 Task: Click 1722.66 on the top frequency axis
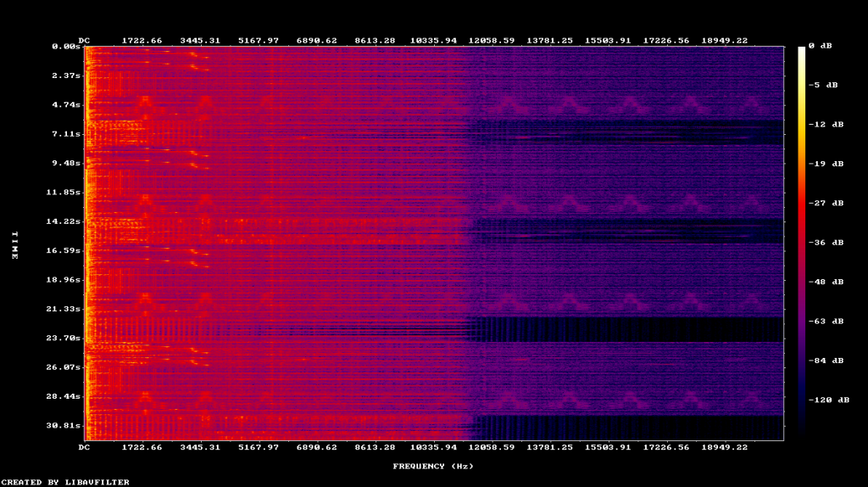(x=142, y=41)
